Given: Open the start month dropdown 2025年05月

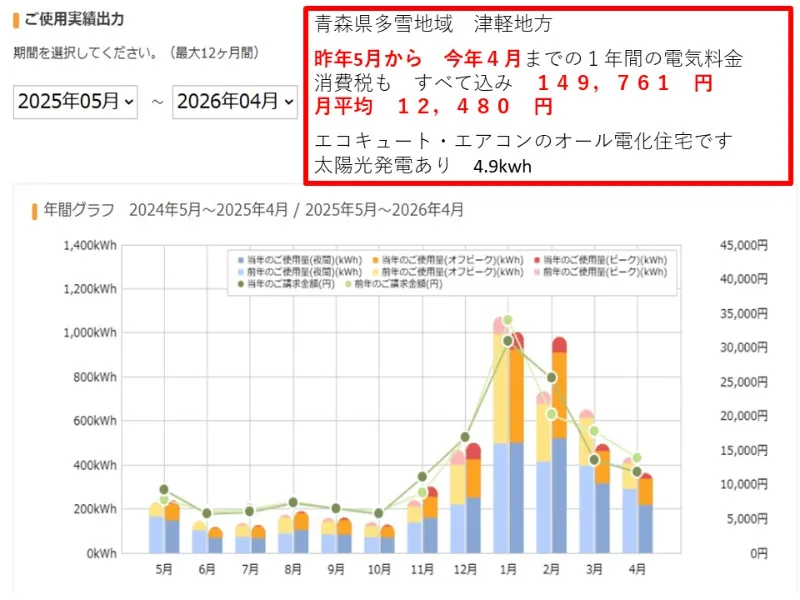Looking at the screenshot, I should [75, 101].
